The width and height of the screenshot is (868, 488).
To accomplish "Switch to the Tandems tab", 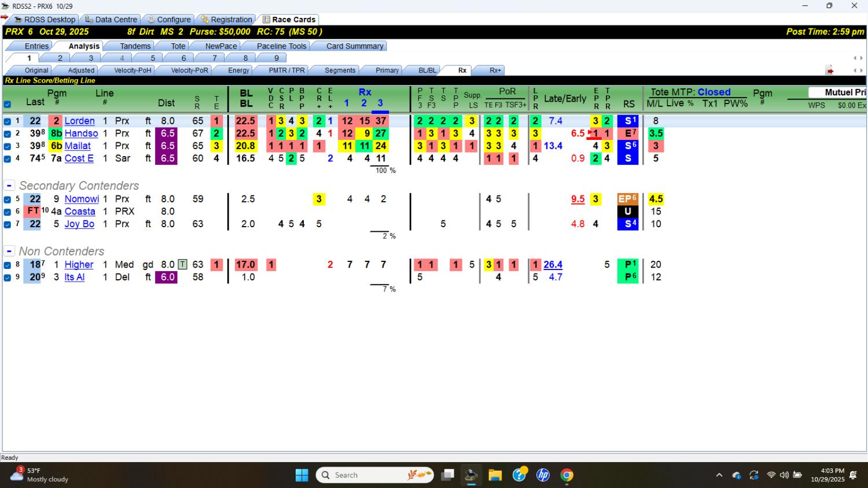I will [x=135, y=46].
